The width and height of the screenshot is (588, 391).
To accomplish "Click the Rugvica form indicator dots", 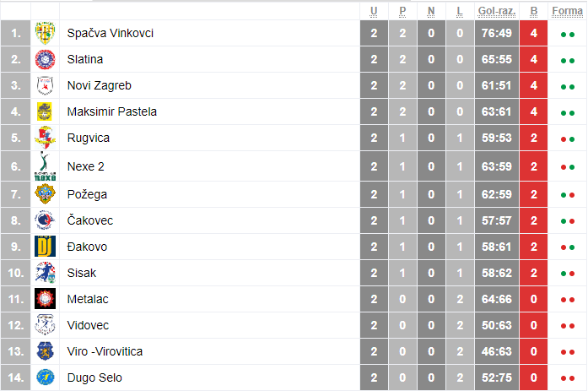I will pos(567,139).
